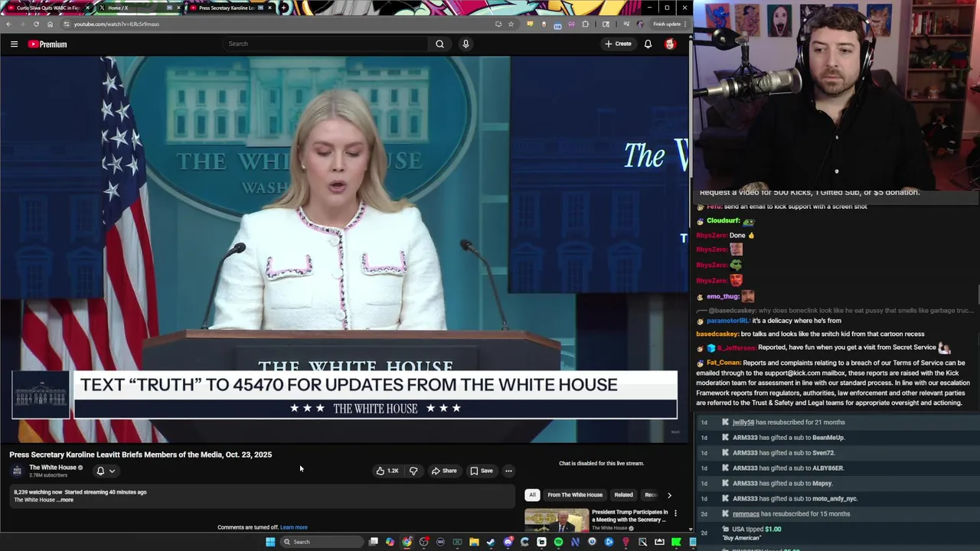980x551 pixels.
Task: Click 'Chat is disabled for this live stream' text
Action: 601,464
